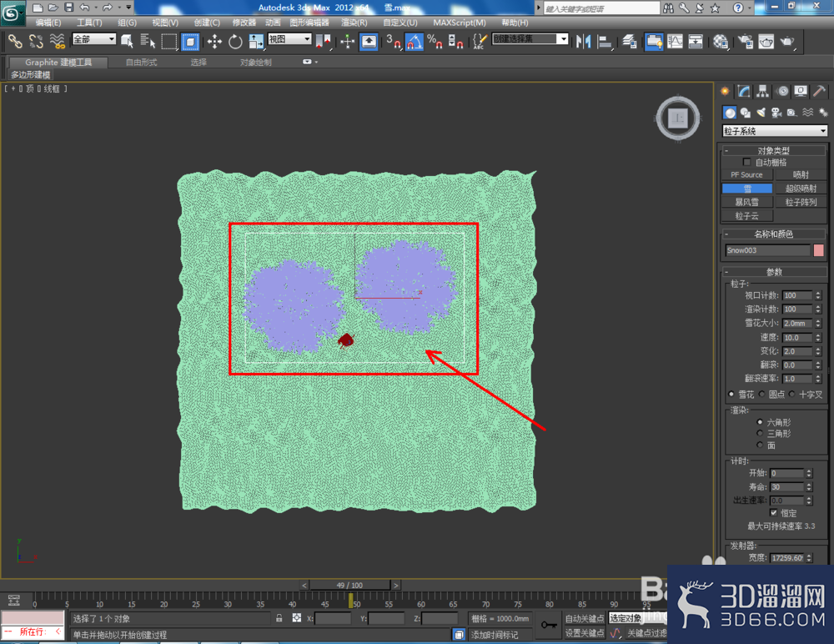Toggle the 恒定 checkbox
Screen dimensions: 834x644
tap(774, 512)
